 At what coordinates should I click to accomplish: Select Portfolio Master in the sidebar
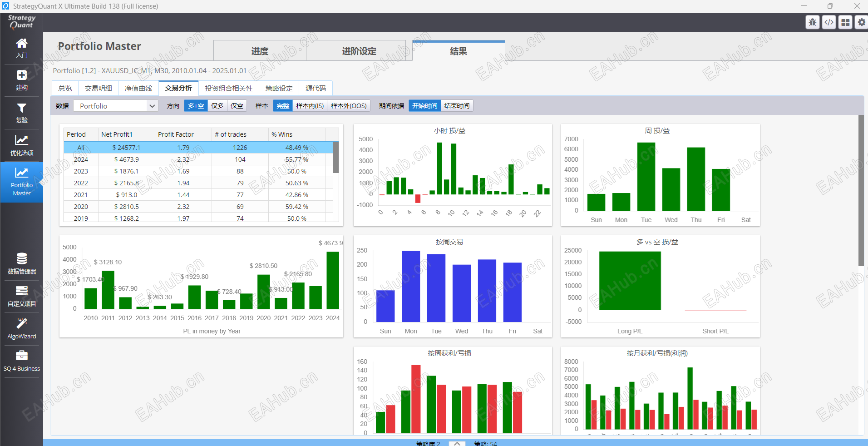pyautogui.click(x=22, y=182)
